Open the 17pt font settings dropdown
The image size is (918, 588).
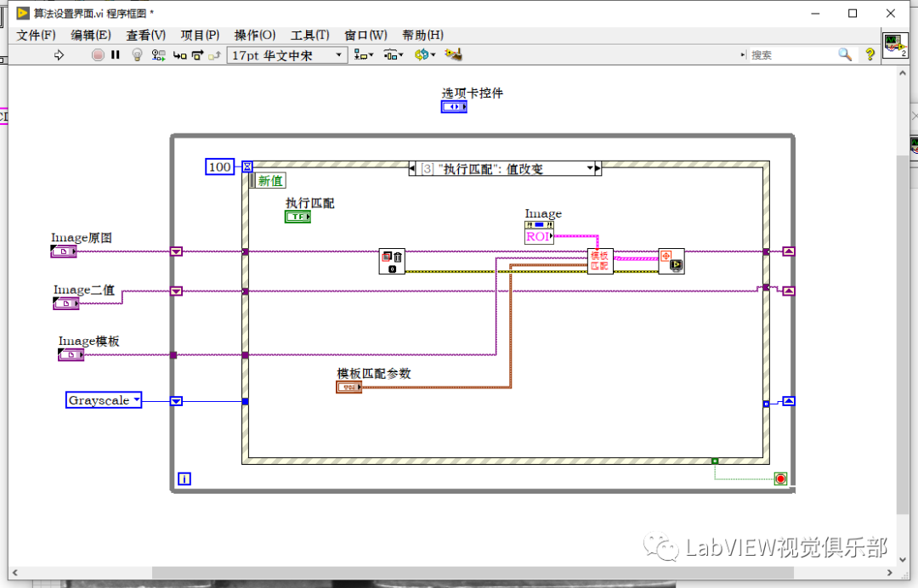287,55
